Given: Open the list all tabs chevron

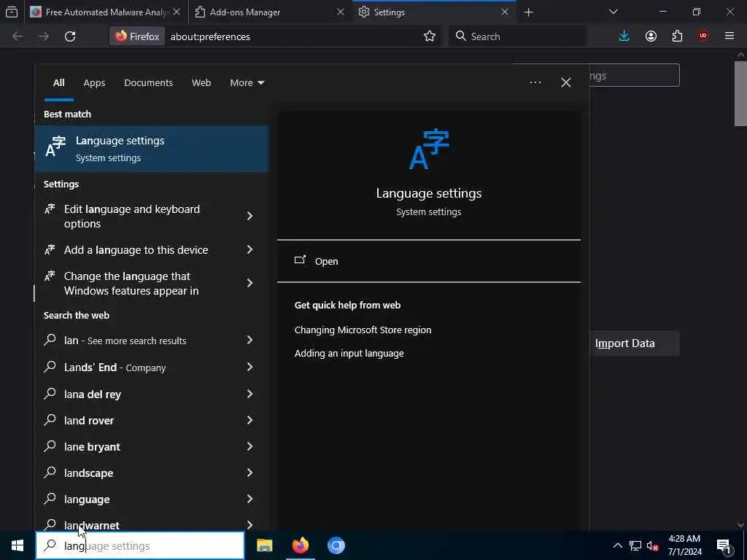Looking at the screenshot, I should [x=613, y=12].
